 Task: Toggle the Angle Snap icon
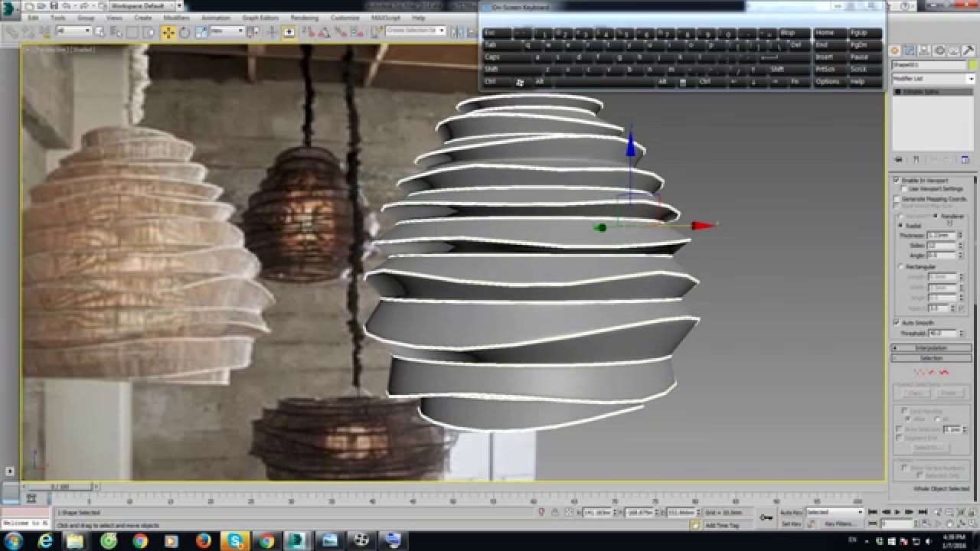click(323, 32)
